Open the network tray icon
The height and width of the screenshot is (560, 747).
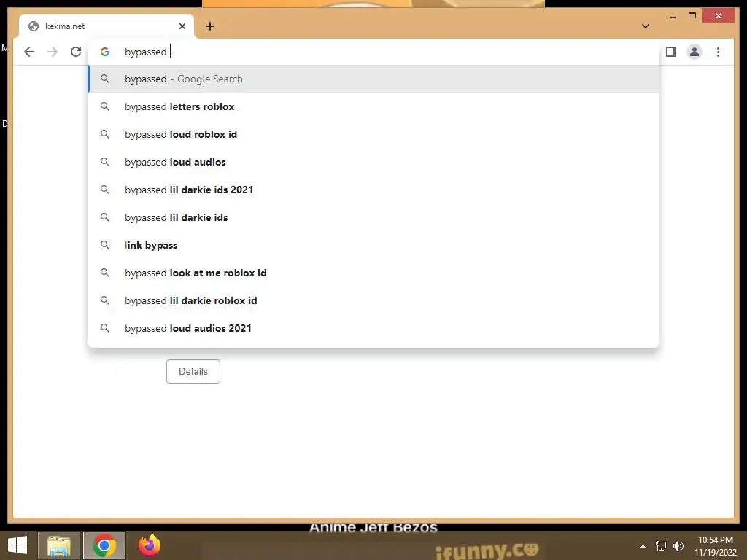pos(661,546)
